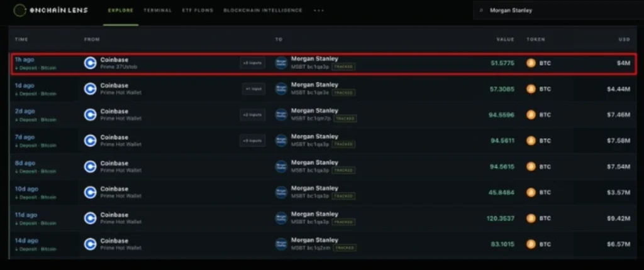Screen dimensions: 644x270
Task: Click TRACKED badge next to MSBT bc1qe3e
Action: coord(343,93)
